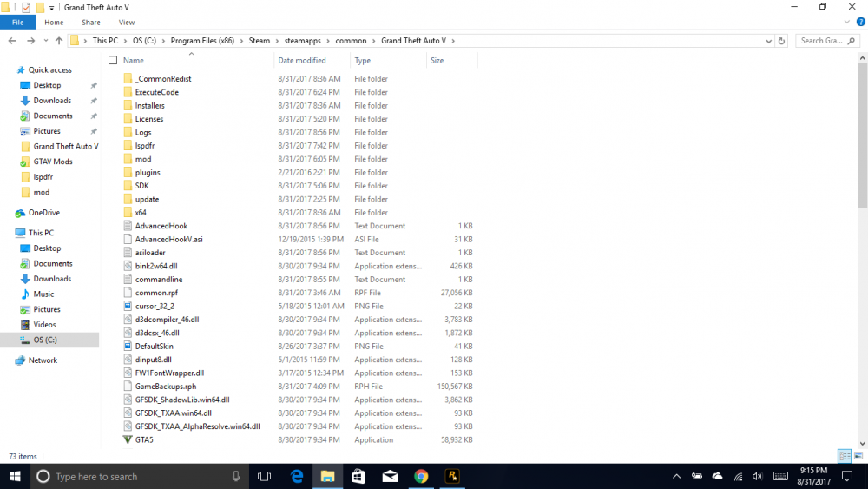Open Task View on taskbar

tap(265, 476)
